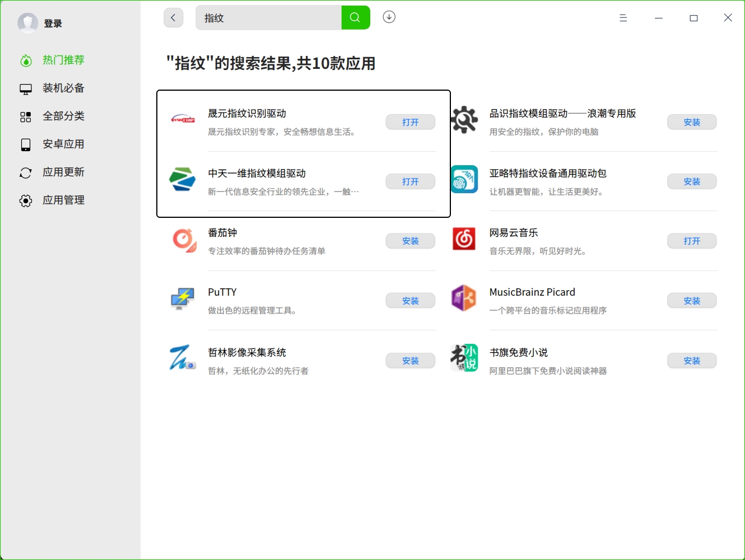
Task: Install the 番茄钟 app
Action: tap(411, 241)
